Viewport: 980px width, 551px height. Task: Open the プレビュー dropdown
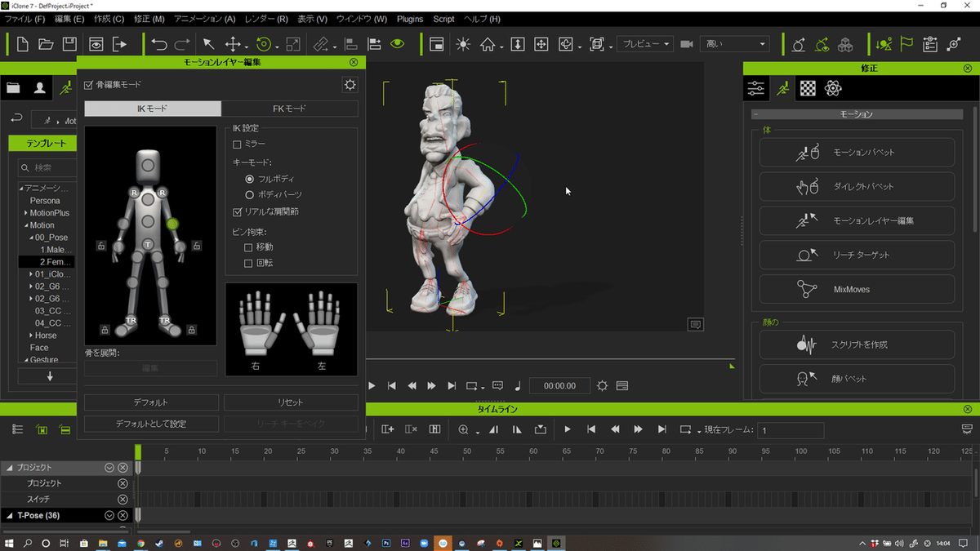coord(644,44)
